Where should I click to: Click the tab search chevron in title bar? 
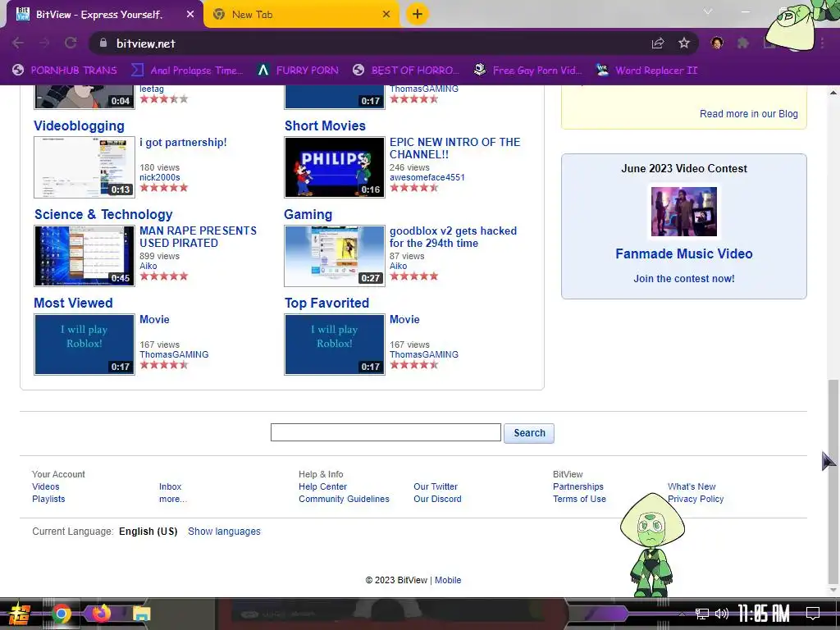[708, 11]
